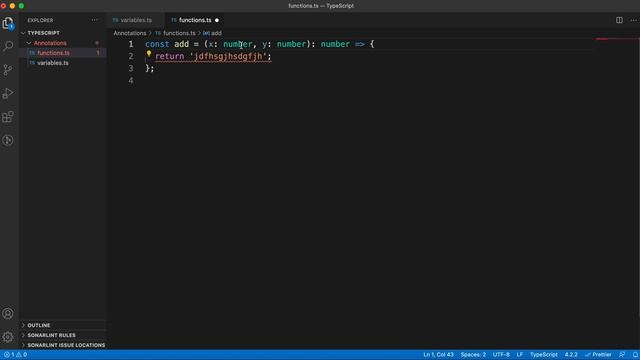Change file encoding UTF-8
The width and height of the screenshot is (640, 360).
click(501, 355)
